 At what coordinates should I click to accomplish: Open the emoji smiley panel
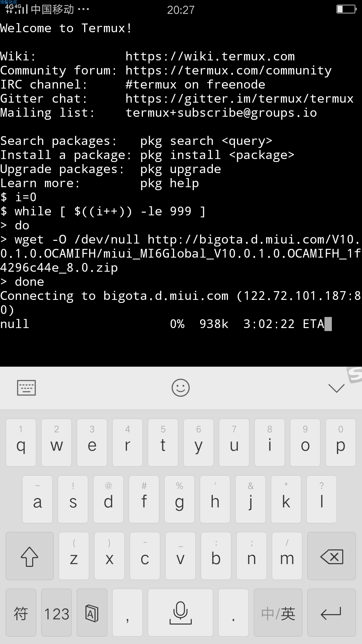click(x=181, y=388)
